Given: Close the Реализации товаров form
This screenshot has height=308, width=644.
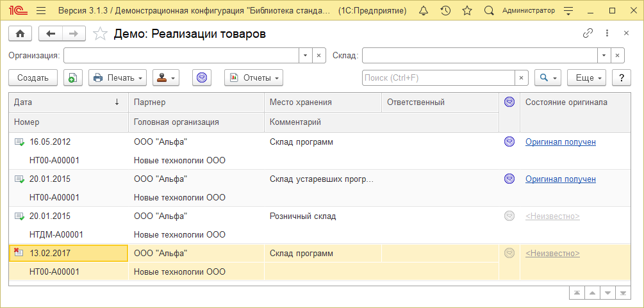Looking at the screenshot, I should (626, 33).
